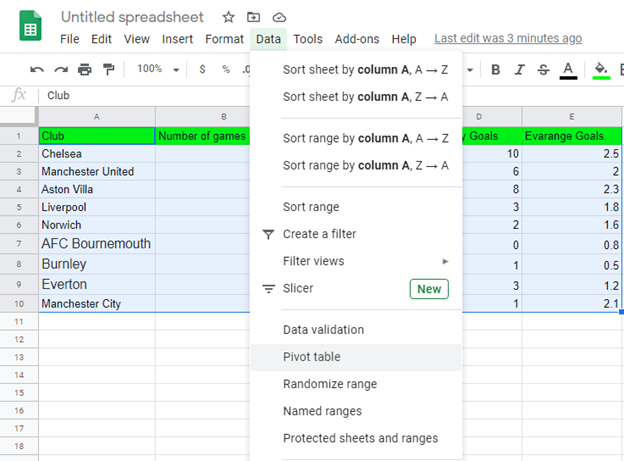This screenshot has width=624, height=461.
Task: Open the Tools menu
Action: pyautogui.click(x=308, y=39)
